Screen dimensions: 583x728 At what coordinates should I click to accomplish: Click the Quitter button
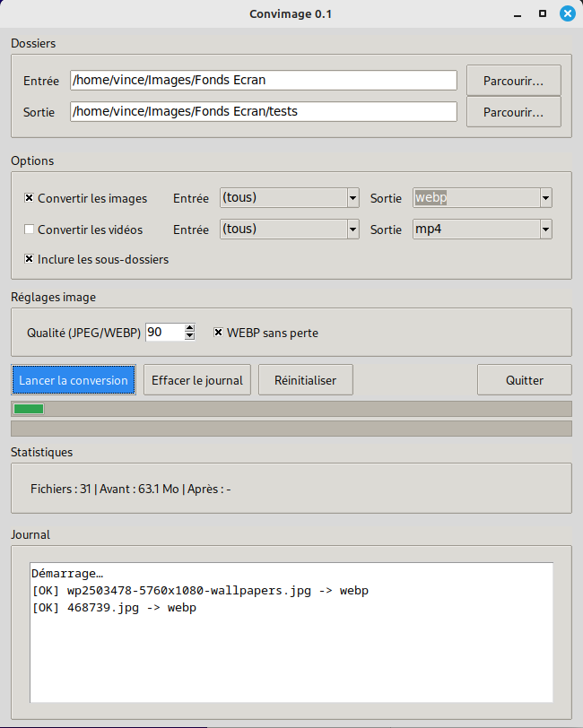[x=524, y=380]
